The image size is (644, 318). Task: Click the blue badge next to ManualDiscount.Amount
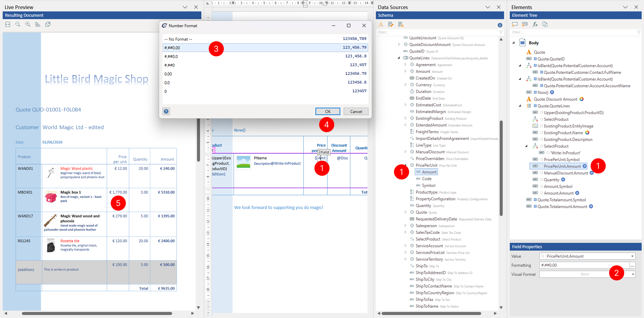tap(592, 173)
